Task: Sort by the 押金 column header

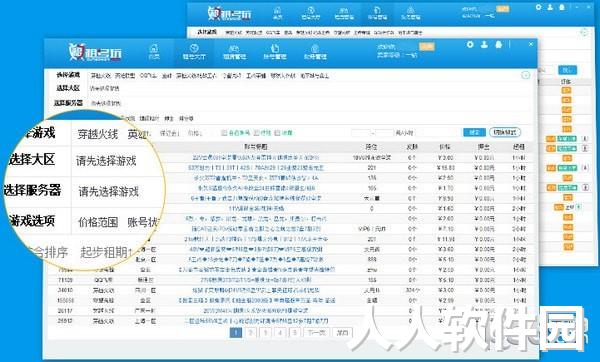Action: 484,147
